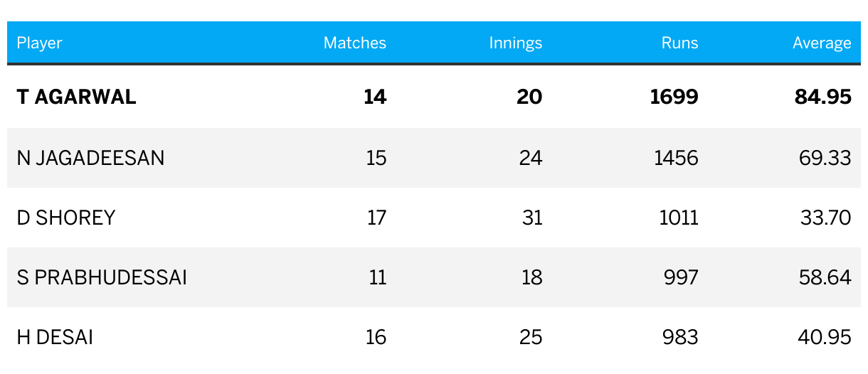Viewport: 868px width, 374px height.
Task: Sort table by Average header
Action: 822,43
